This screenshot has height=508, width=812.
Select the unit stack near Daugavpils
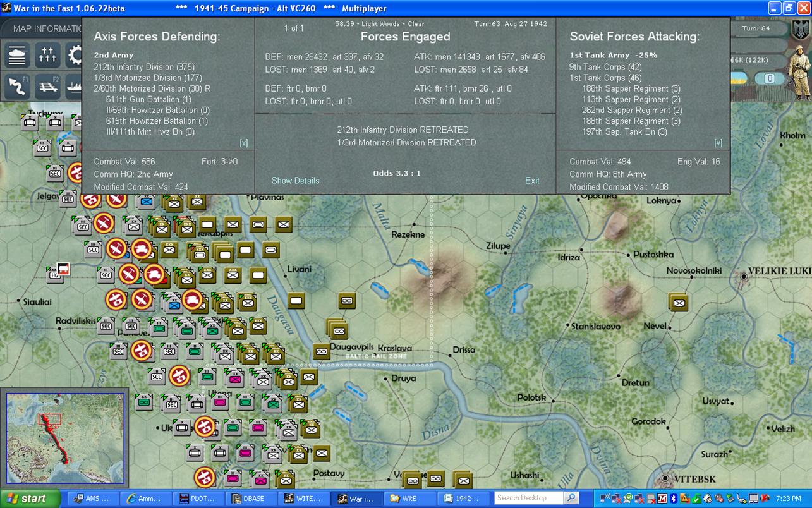338,329
